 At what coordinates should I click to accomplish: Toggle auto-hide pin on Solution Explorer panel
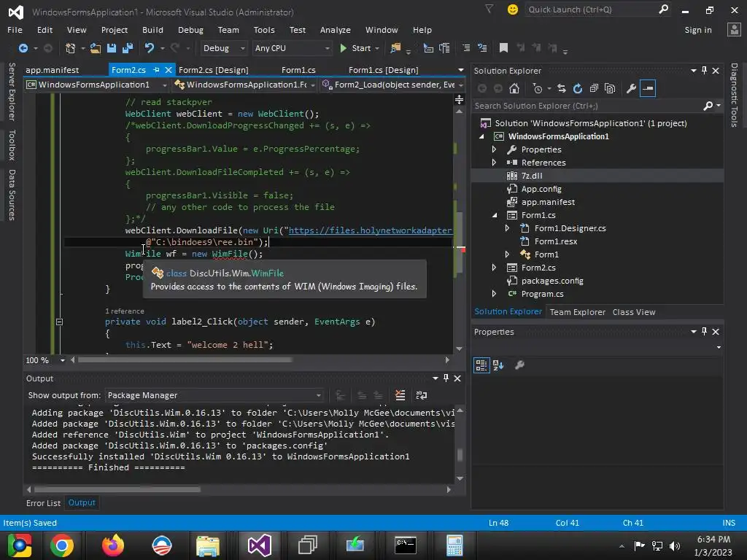point(704,71)
